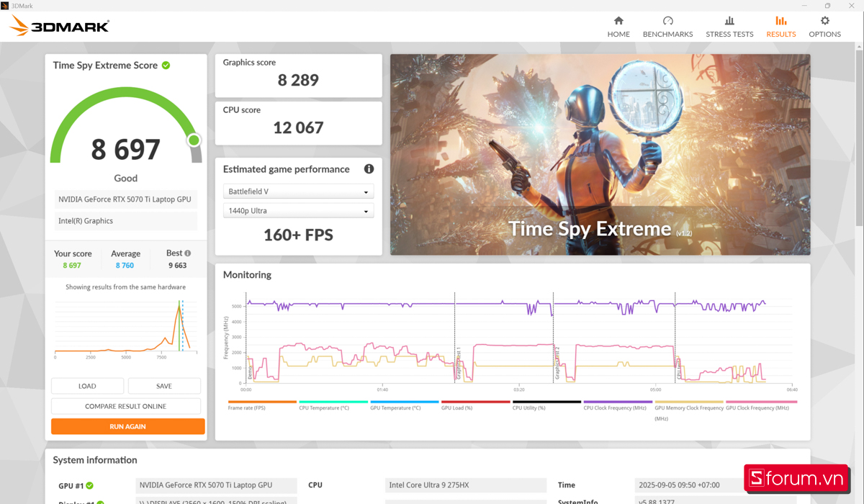Toggle the Frame rate (FPS) legend item
The height and width of the screenshot is (504, 864).
[x=262, y=406]
